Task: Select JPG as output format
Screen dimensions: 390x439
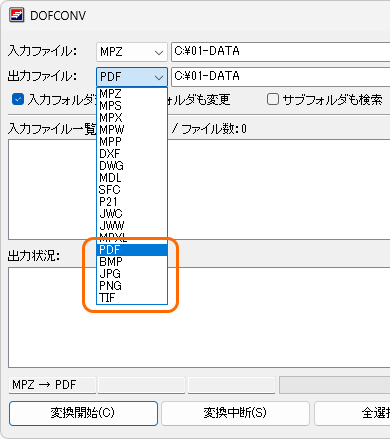Action: pos(132,274)
